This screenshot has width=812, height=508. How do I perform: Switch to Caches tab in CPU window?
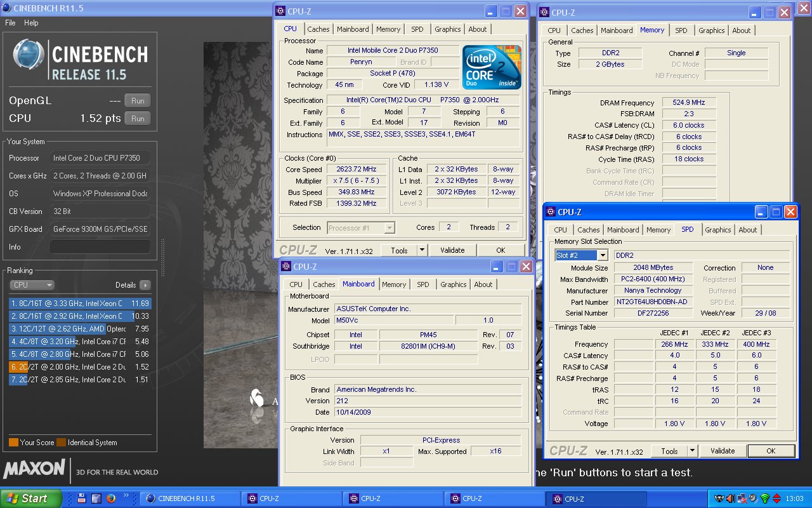coord(318,29)
